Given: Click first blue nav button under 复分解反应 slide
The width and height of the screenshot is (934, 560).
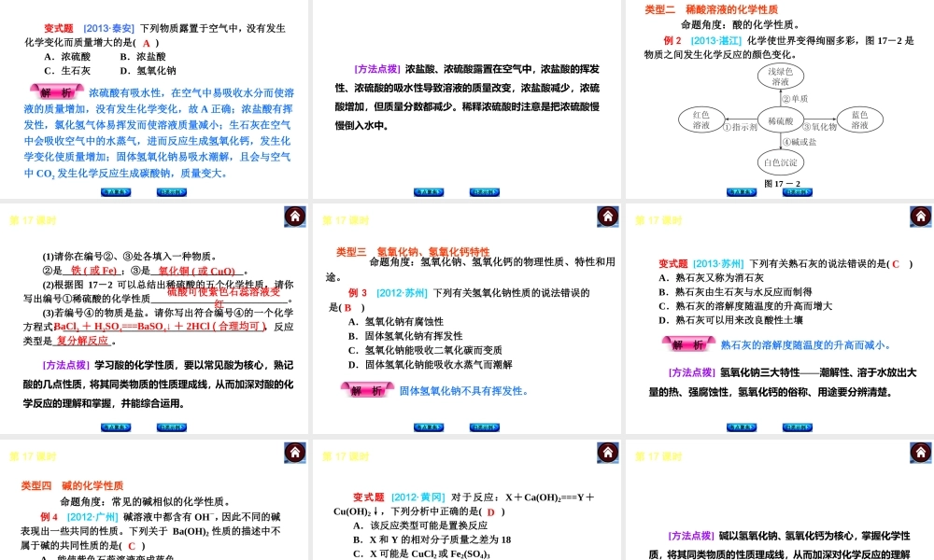Looking at the screenshot, I should [116, 427].
